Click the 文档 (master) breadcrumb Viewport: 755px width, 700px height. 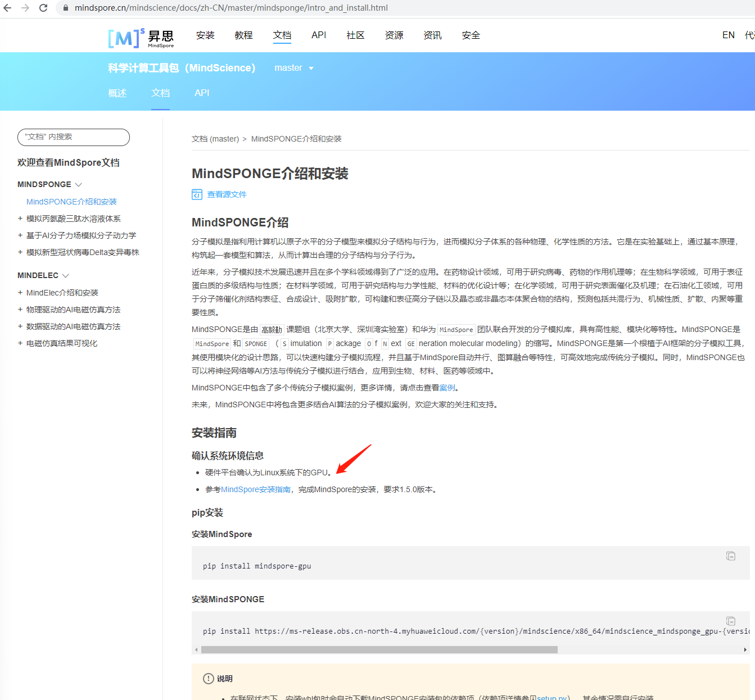(215, 139)
